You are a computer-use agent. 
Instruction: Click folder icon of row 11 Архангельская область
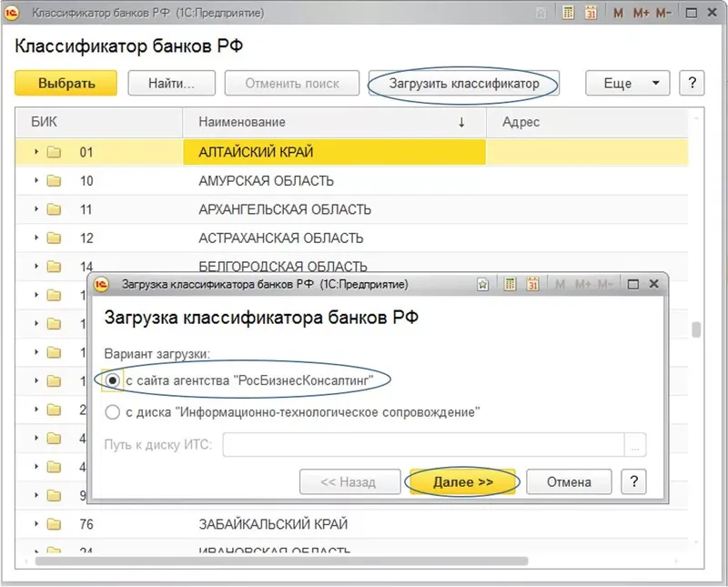(54, 209)
